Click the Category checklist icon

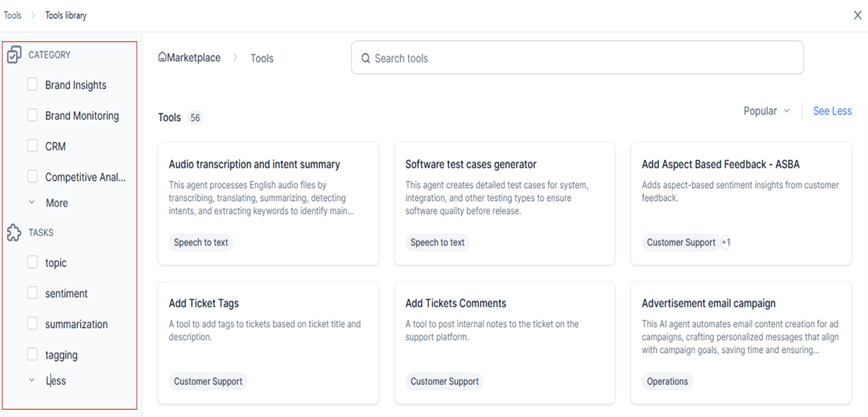[14, 55]
